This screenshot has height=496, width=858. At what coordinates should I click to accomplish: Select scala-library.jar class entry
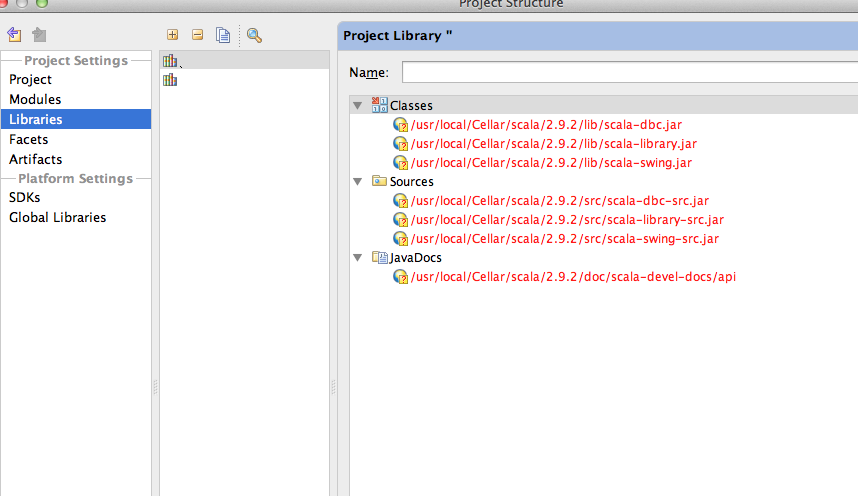554,144
